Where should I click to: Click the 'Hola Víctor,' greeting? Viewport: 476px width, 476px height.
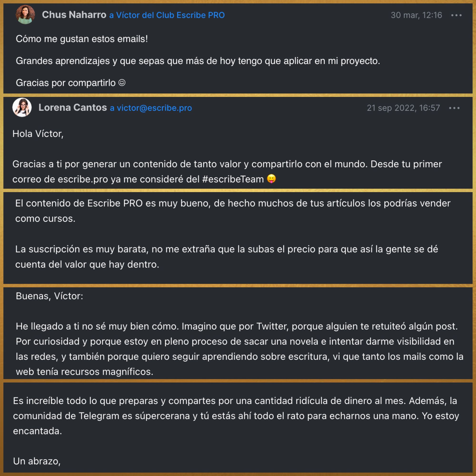(x=38, y=134)
